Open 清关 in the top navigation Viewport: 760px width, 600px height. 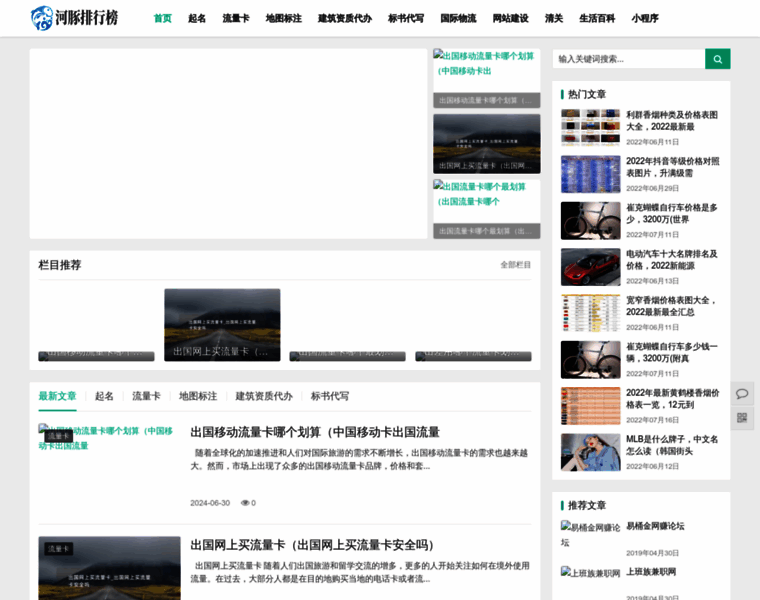point(554,18)
